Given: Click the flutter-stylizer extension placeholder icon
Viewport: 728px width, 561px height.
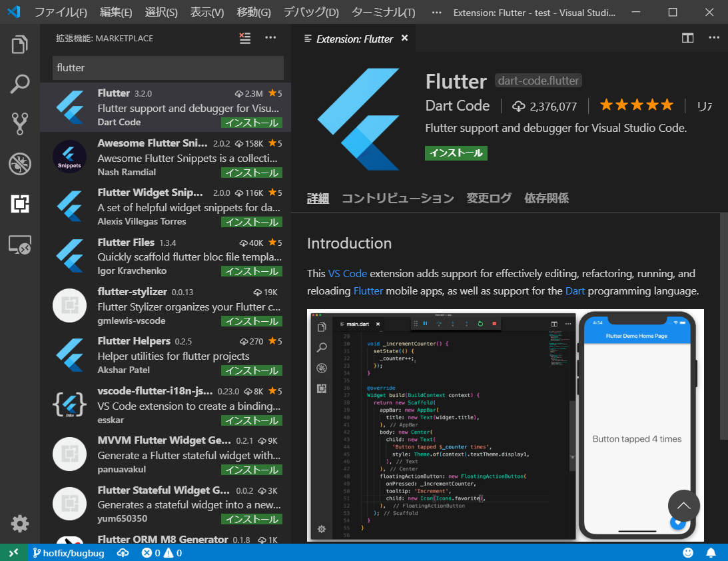Looking at the screenshot, I should coord(70,306).
